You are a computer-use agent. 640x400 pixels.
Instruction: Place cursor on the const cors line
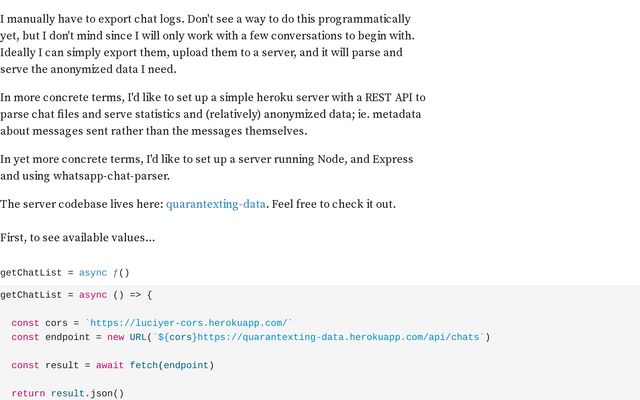152,323
